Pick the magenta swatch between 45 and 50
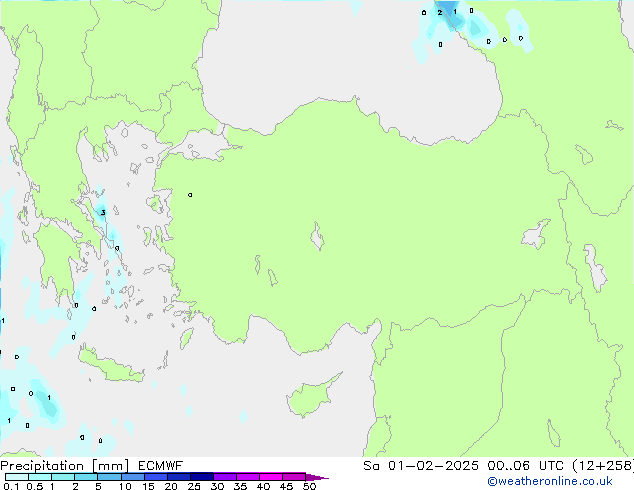This screenshot has height=490, width=634. click(x=294, y=477)
